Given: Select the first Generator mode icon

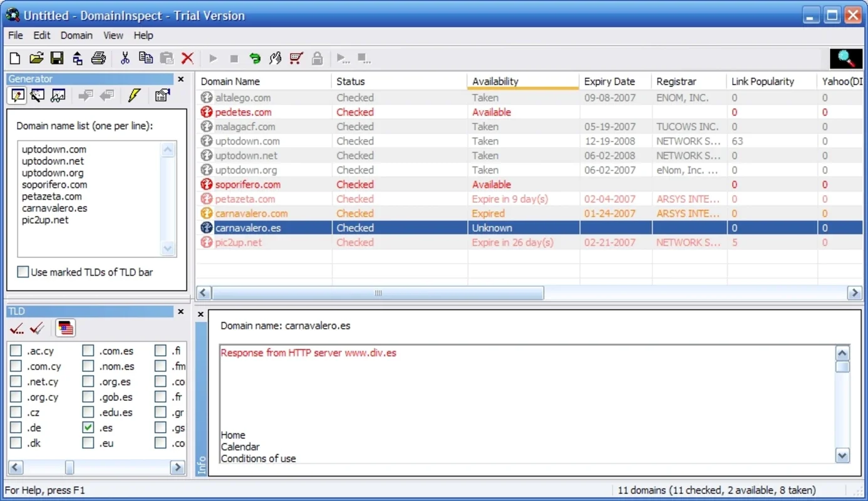Looking at the screenshot, I should tap(18, 95).
